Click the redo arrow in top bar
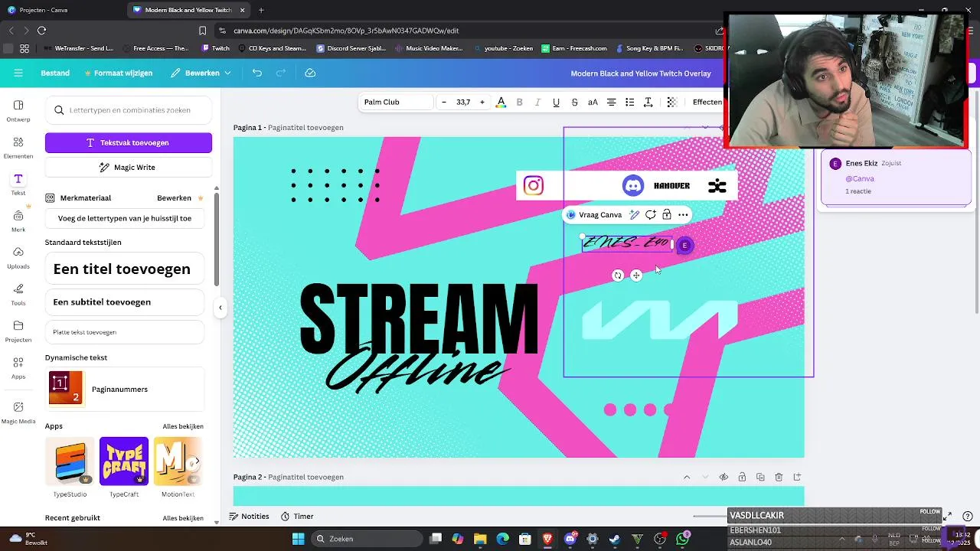980x551 pixels. pos(281,73)
